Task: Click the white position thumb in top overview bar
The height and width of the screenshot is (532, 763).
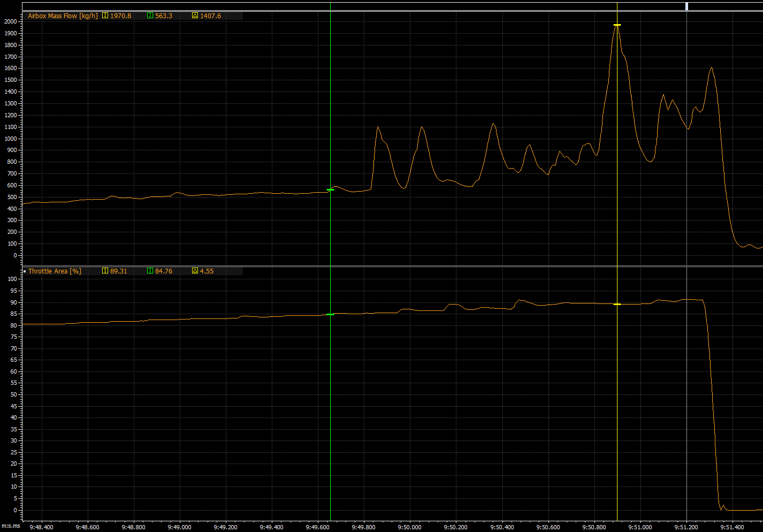Action: (686, 6)
